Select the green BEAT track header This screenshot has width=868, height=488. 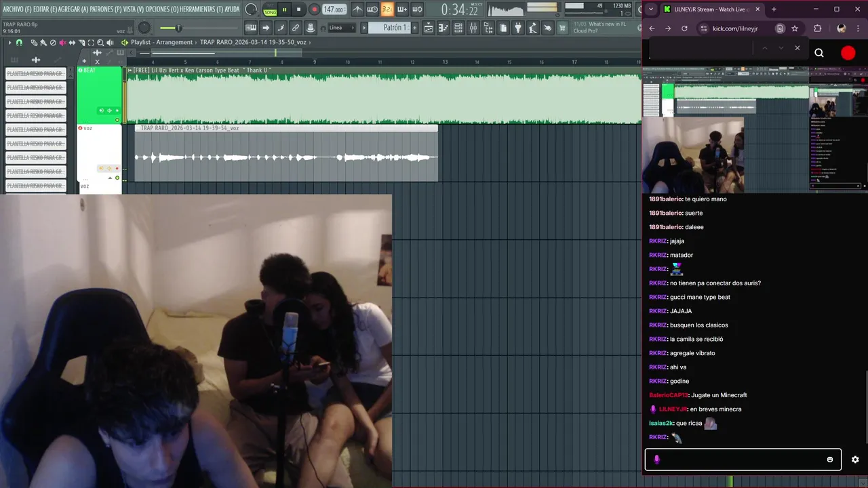pyautogui.click(x=99, y=95)
